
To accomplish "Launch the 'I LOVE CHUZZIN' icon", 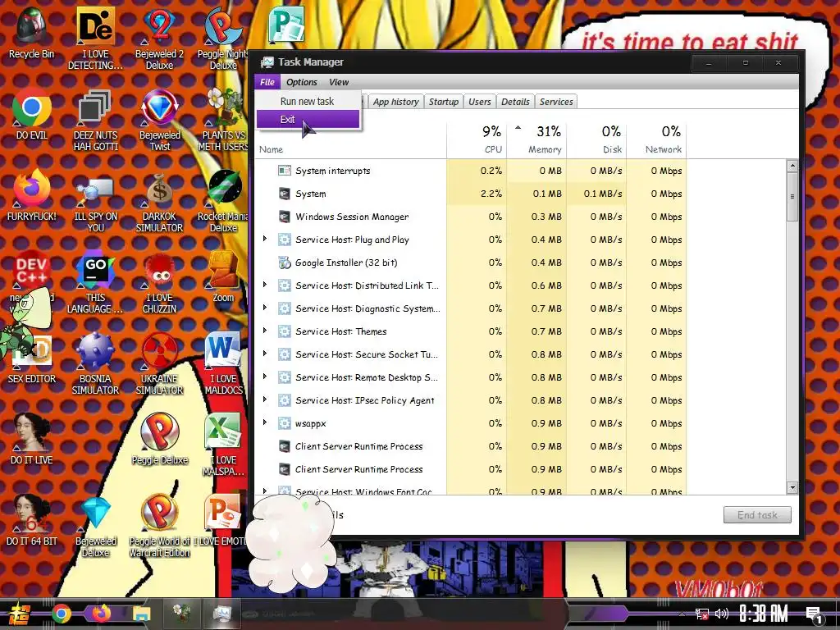I will coord(159,282).
